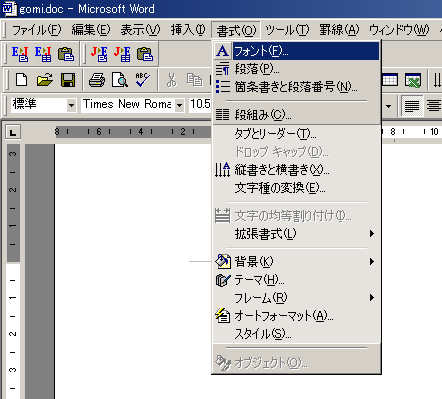This screenshot has height=399, width=442.
Task: Choose 段落(P)... from the menu
Action: [296, 69]
